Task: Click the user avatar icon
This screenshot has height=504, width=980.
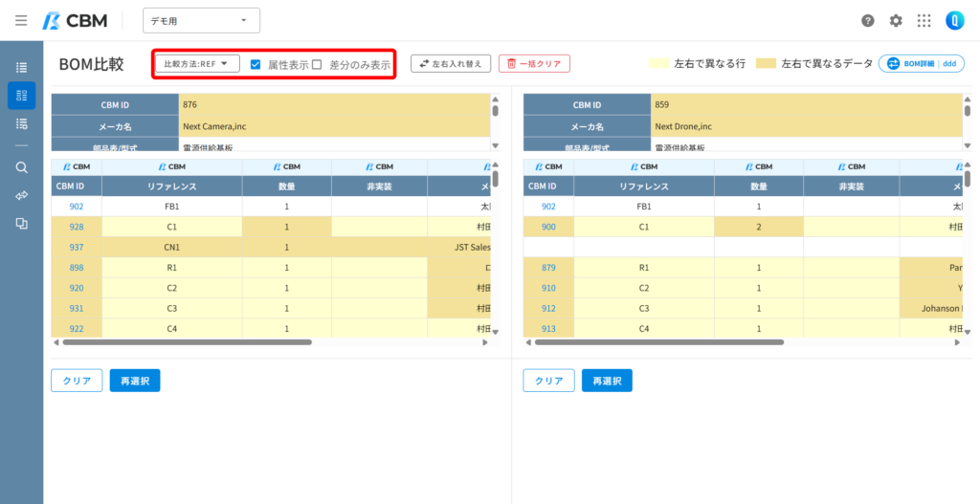Action: [955, 21]
